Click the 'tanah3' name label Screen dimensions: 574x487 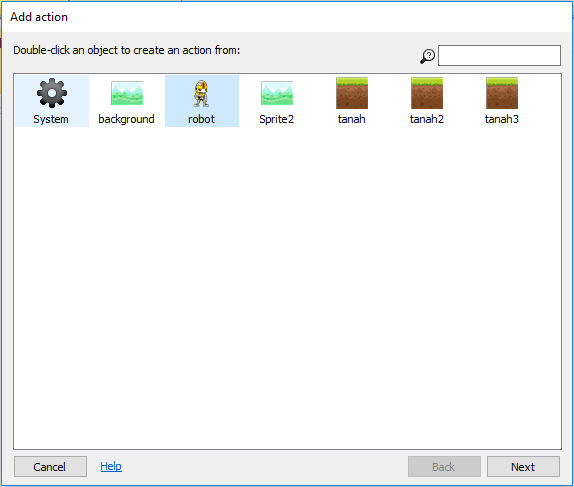click(x=502, y=119)
